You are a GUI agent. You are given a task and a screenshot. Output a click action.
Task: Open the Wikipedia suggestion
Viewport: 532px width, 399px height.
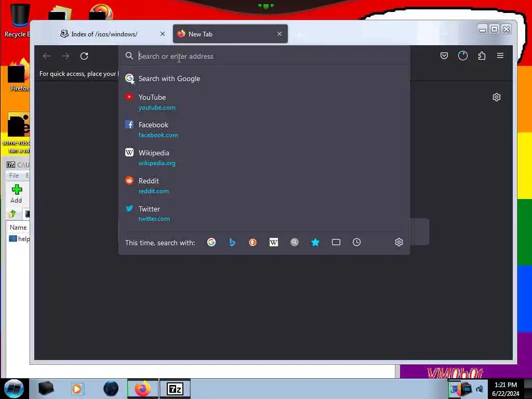point(264,158)
